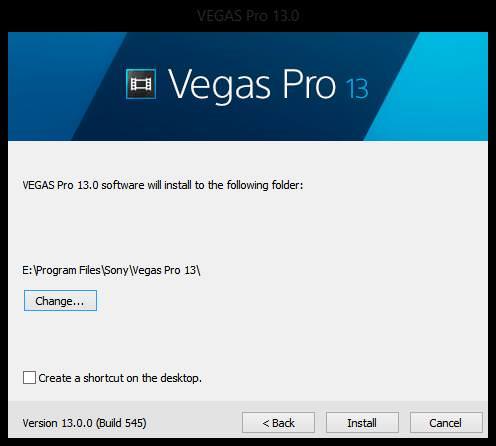Click the blue "13" version number in banner
Screen dimensions: 496x446
(x=357, y=89)
